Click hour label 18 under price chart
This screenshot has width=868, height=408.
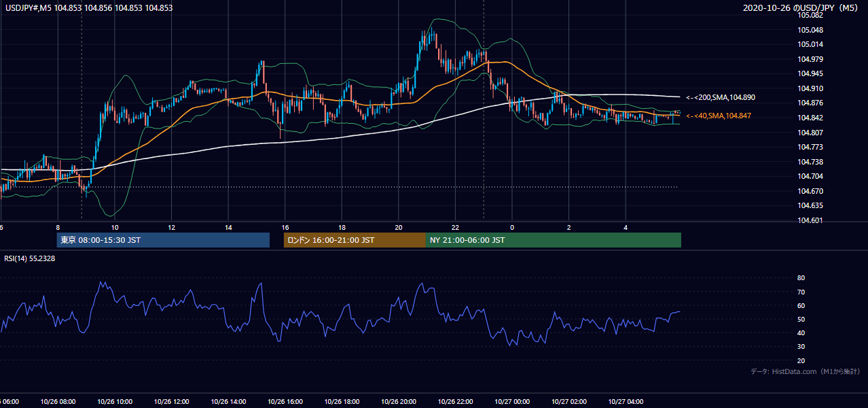pos(342,228)
